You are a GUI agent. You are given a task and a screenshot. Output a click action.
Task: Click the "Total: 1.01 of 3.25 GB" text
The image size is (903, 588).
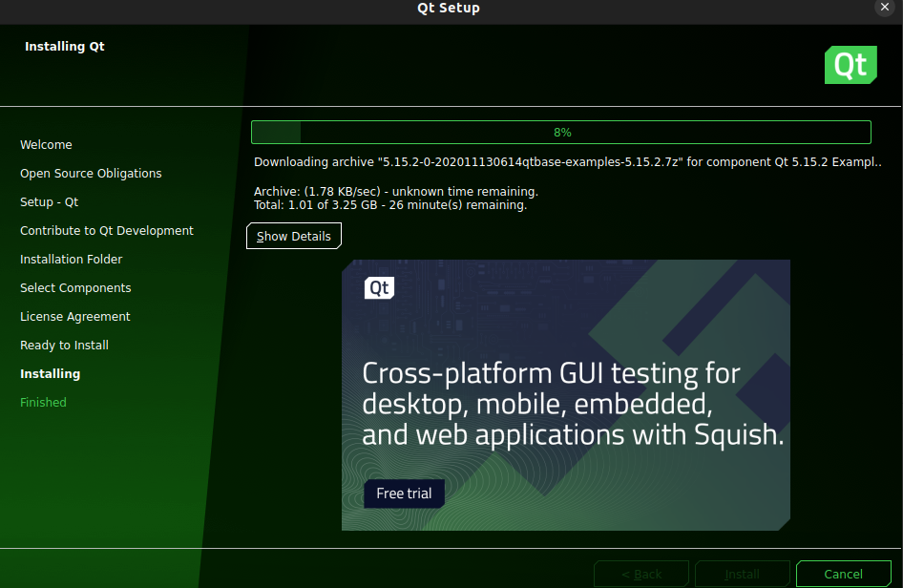pyautogui.click(x=389, y=205)
